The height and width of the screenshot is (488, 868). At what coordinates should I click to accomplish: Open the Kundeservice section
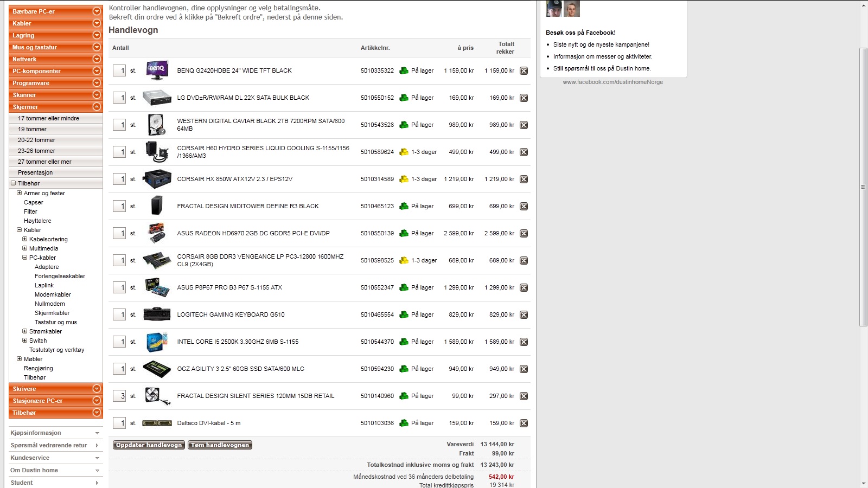coord(56,458)
